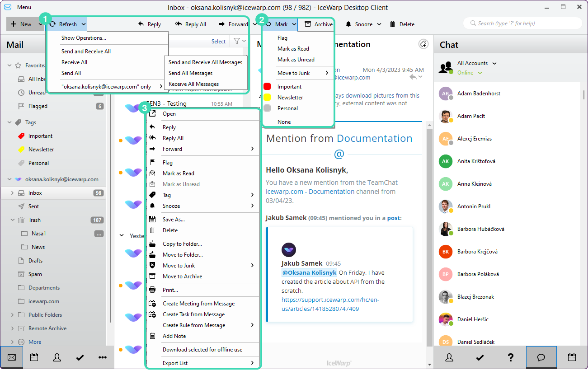588x375 pixels.
Task: Click the Archive toolbar button
Action: click(x=318, y=24)
